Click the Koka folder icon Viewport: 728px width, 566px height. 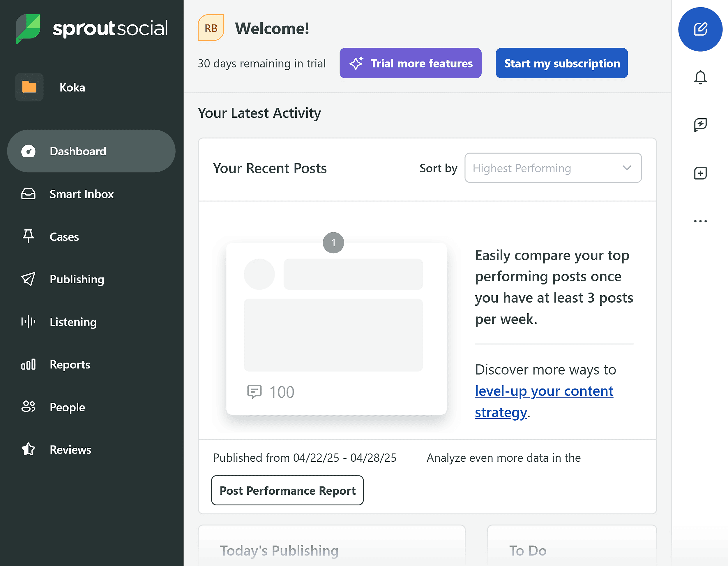[x=29, y=87]
